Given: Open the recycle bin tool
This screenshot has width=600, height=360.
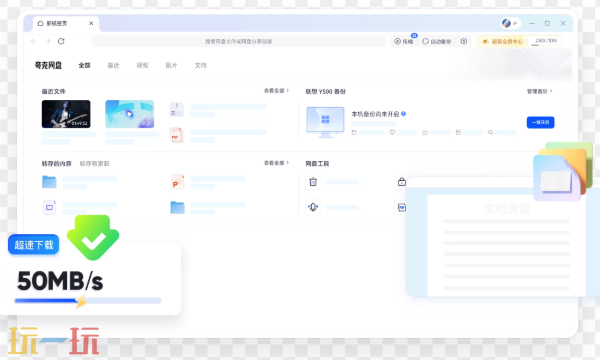Looking at the screenshot, I should (313, 182).
